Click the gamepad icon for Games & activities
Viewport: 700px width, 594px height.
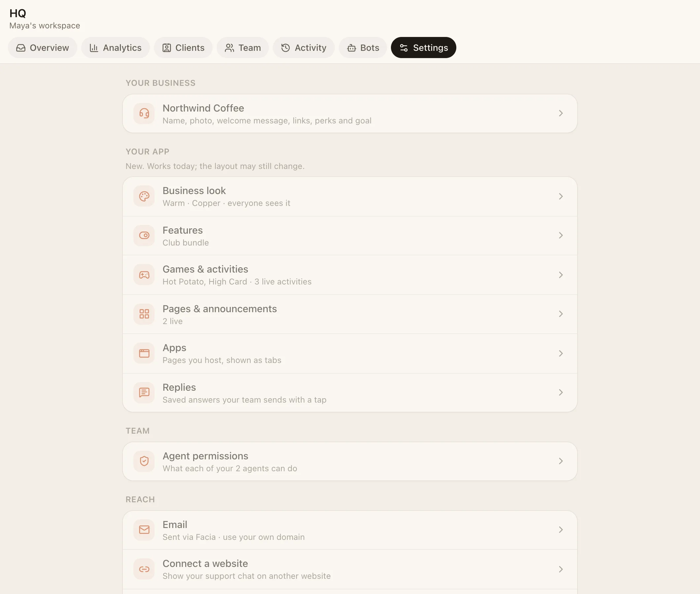pyautogui.click(x=144, y=275)
